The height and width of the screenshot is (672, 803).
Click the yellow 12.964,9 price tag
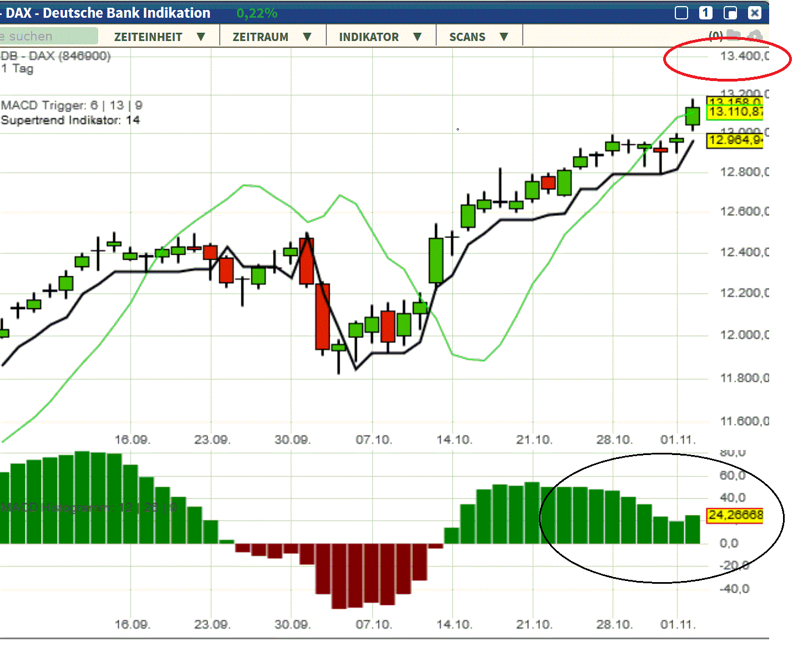point(735,140)
